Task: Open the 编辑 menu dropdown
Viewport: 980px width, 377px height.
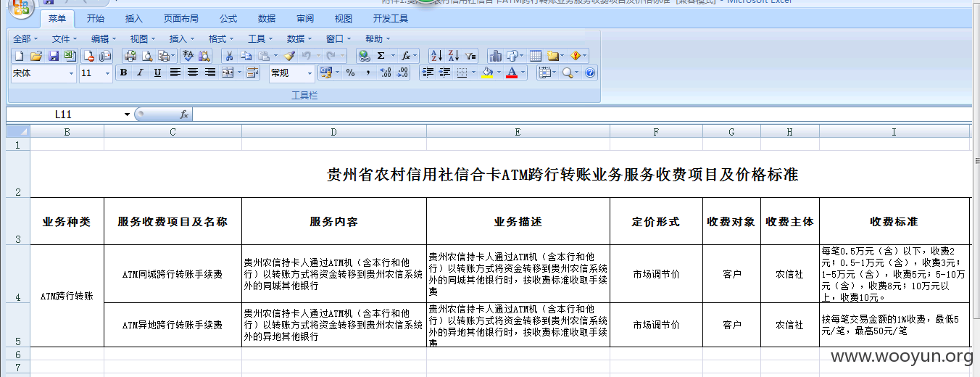Action: [104, 38]
